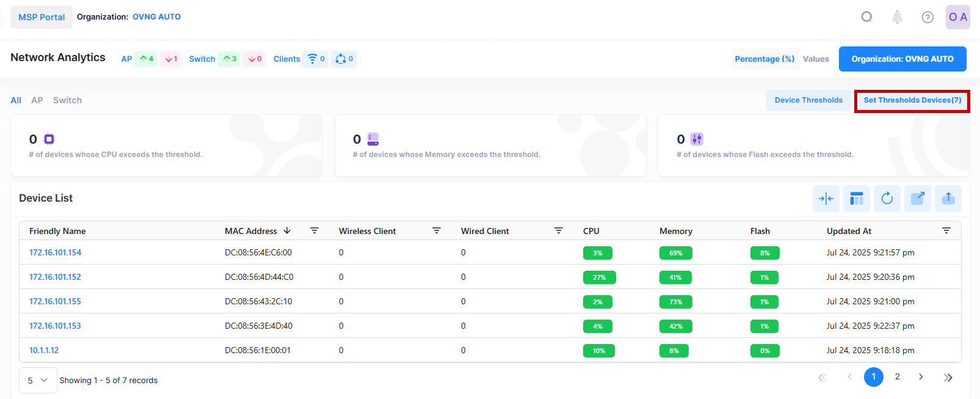This screenshot has height=399, width=980.
Task: Open device link 172.16.101.154
Action: click(x=55, y=252)
